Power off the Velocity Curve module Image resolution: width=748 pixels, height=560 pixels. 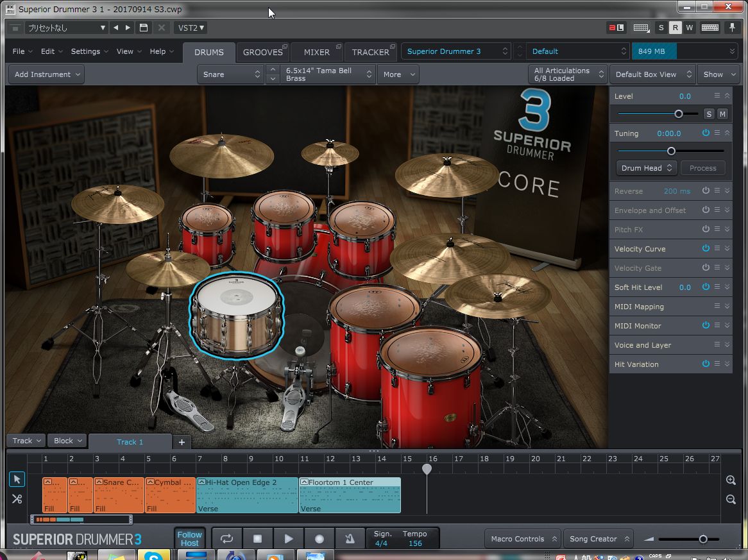705,248
